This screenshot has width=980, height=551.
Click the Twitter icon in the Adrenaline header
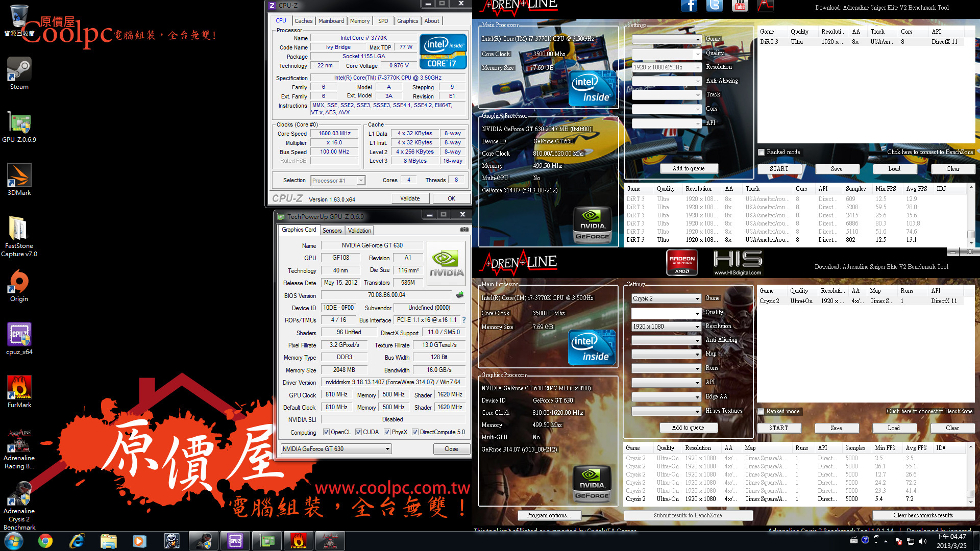(x=715, y=6)
